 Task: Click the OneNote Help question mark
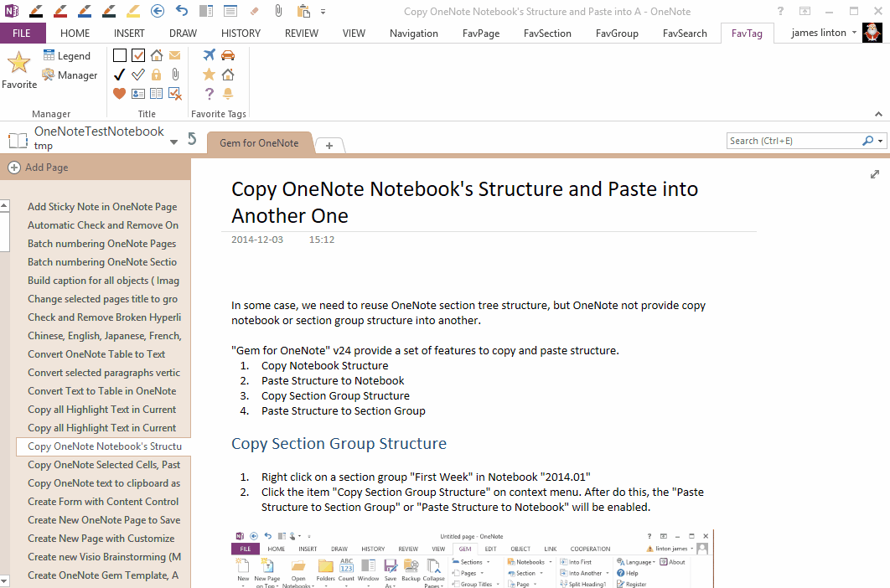pyautogui.click(x=780, y=11)
